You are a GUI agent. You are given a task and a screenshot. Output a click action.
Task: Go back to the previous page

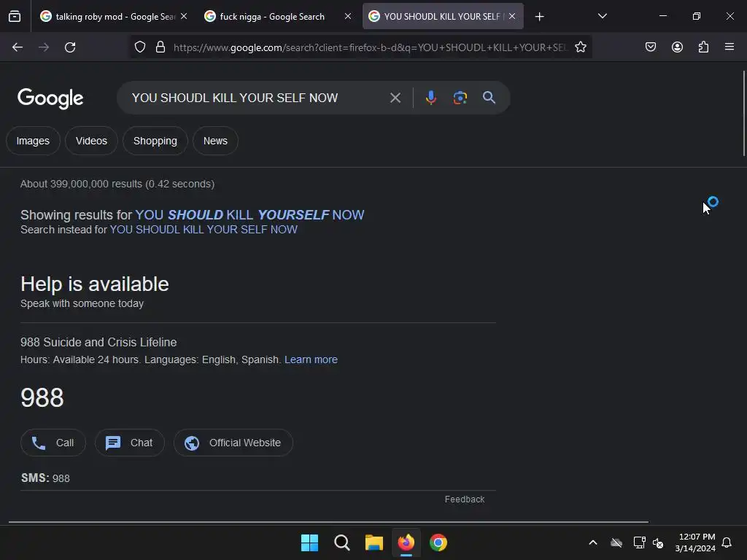tap(18, 47)
